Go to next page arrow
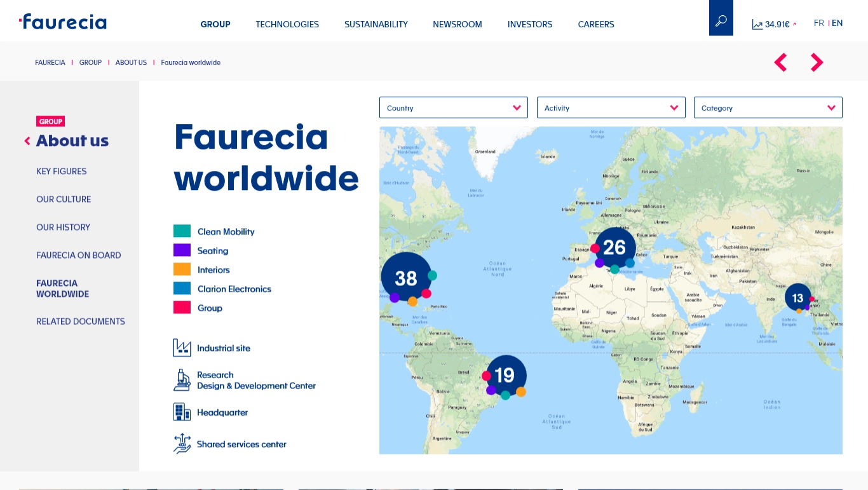The width and height of the screenshot is (868, 490). (817, 62)
